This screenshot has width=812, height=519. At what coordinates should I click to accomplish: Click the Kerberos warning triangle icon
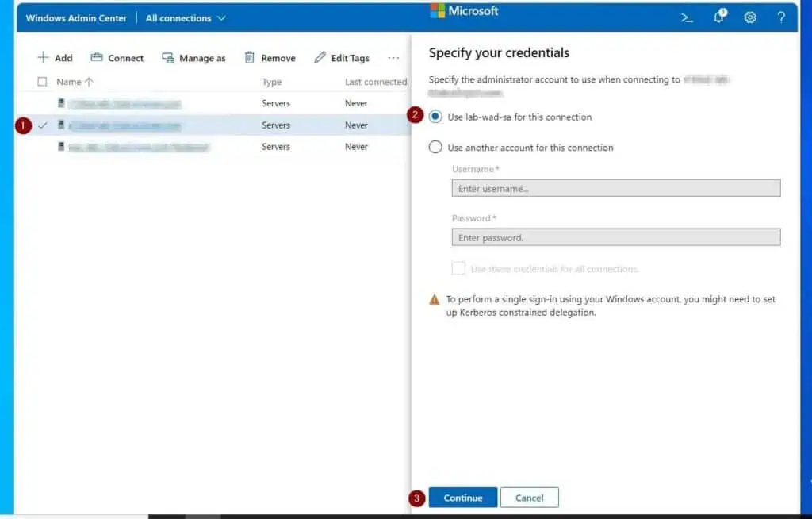(x=435, y=299)
